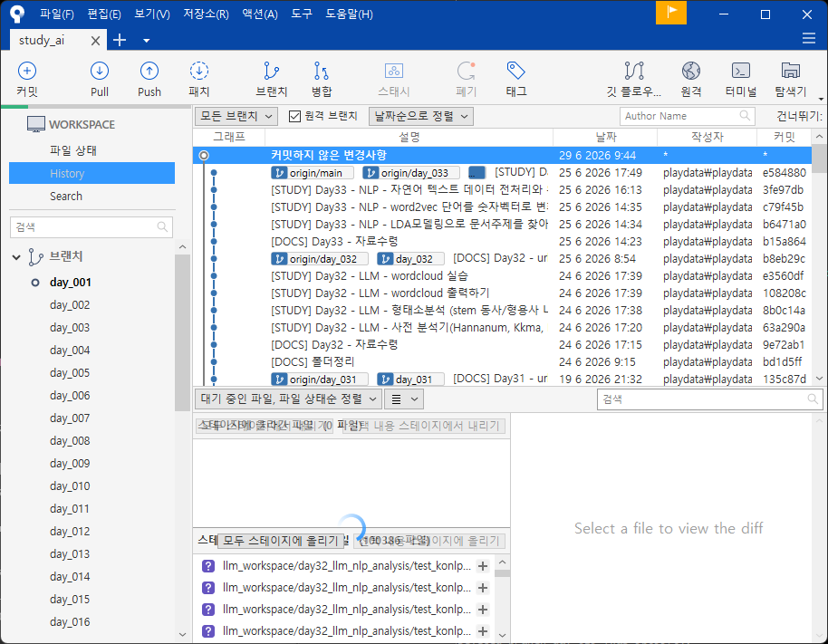Click the orange flag notification icon
828x644 pixels.
tap(671, 13)
